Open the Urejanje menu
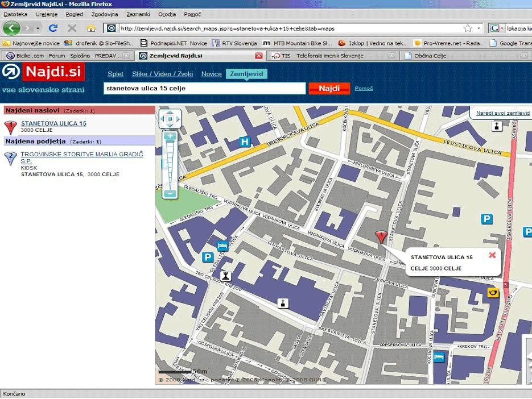Viewport: 532px width, 399px height. (47, 14)
